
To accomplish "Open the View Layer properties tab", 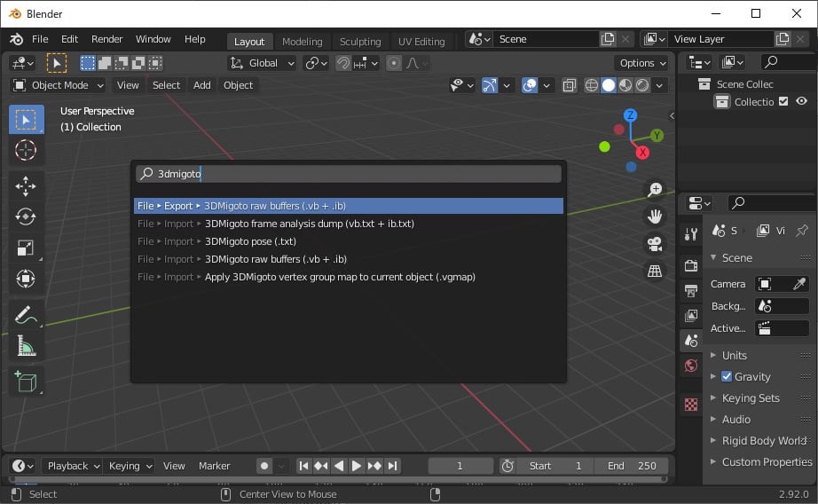I will pos(691,316).
